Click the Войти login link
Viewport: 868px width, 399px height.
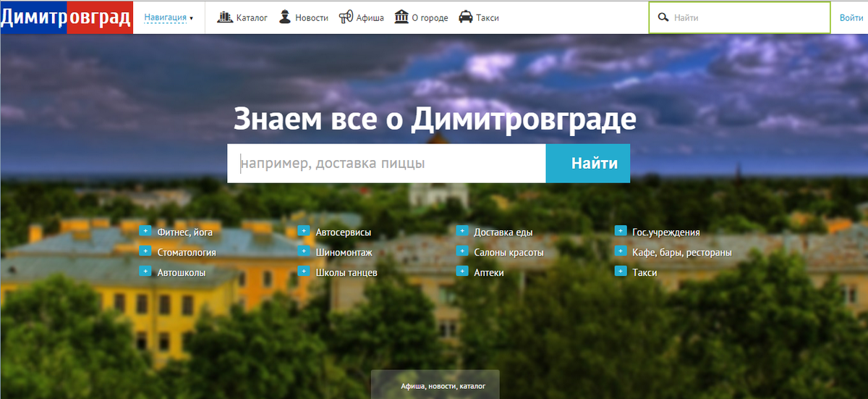coord(851,17)
